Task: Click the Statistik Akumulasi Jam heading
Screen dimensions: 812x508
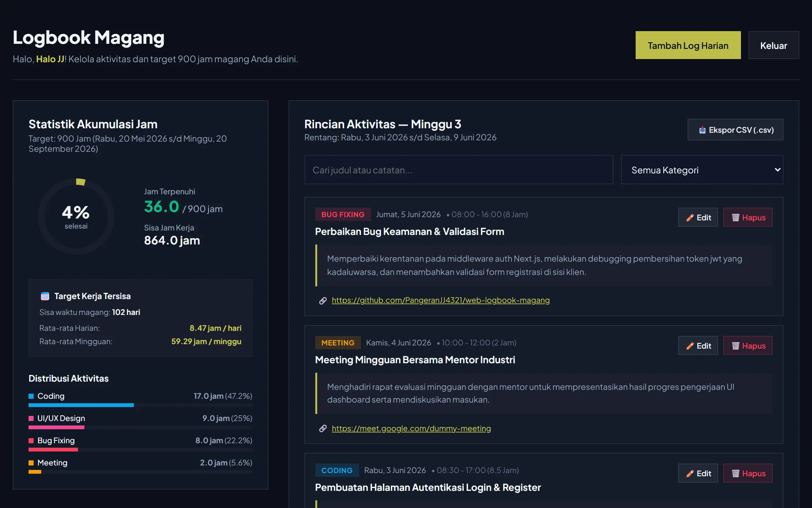Action: pyautogui.click(x=93, y=124)
